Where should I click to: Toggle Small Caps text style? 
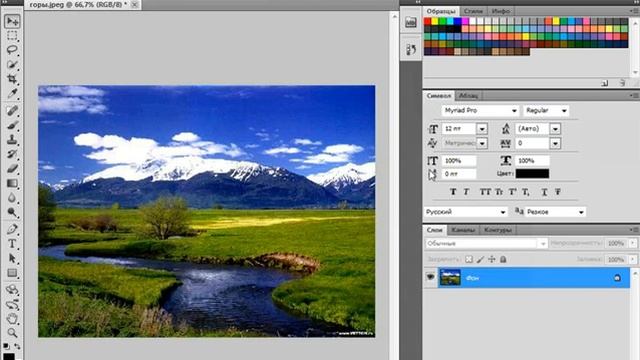499,191
